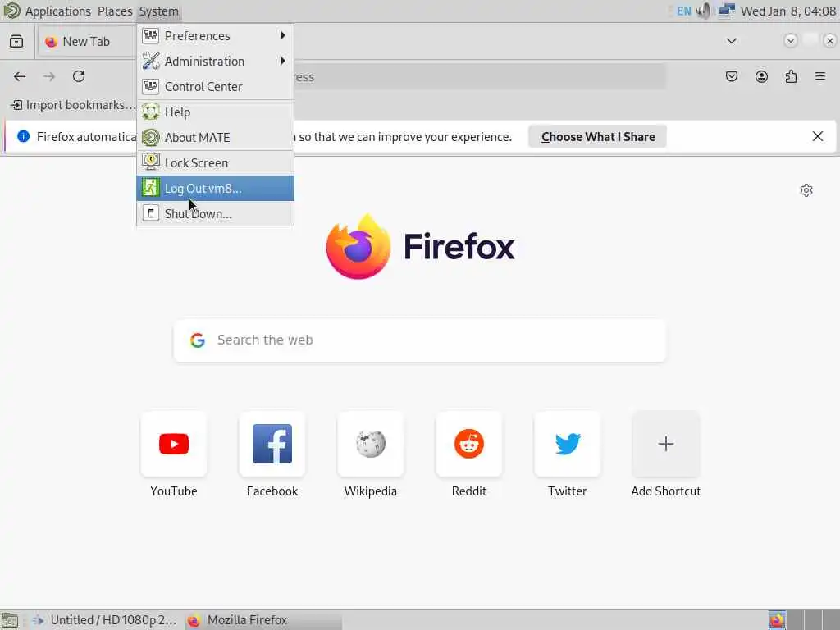Switch to the New Tab tab
This screenshot has height=630, width=840.
pos(85,42)
